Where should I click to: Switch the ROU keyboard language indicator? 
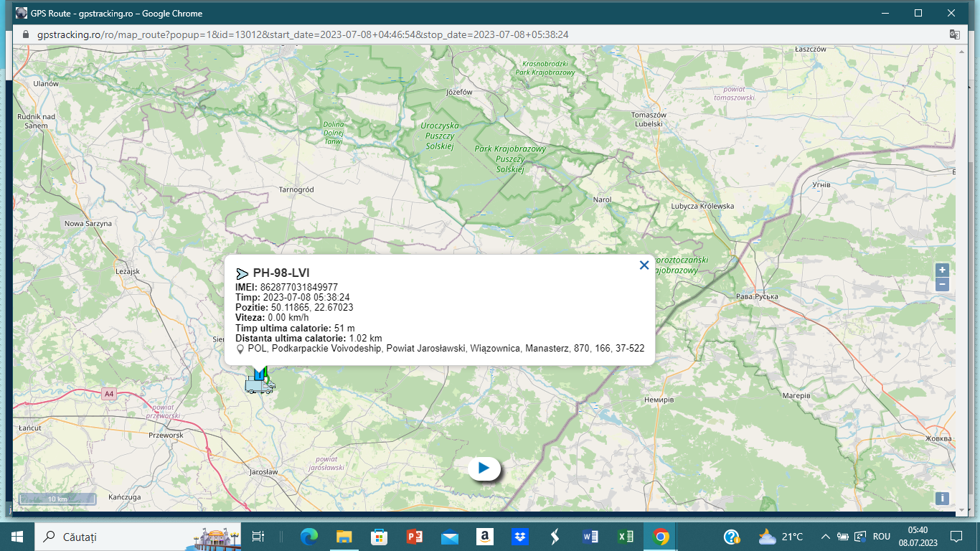coord(881,537)
